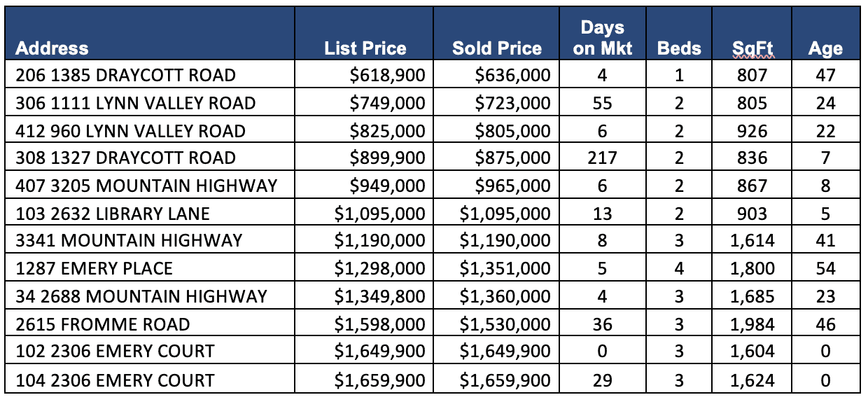Select list price $825,000 cell
868x402 pixels.
tap(388, 131)
